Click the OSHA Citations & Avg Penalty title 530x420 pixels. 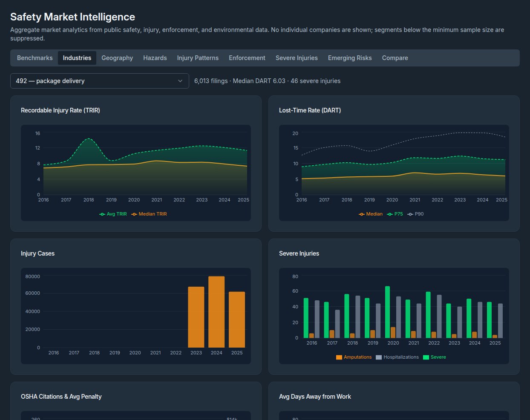(x=61, y=397)
